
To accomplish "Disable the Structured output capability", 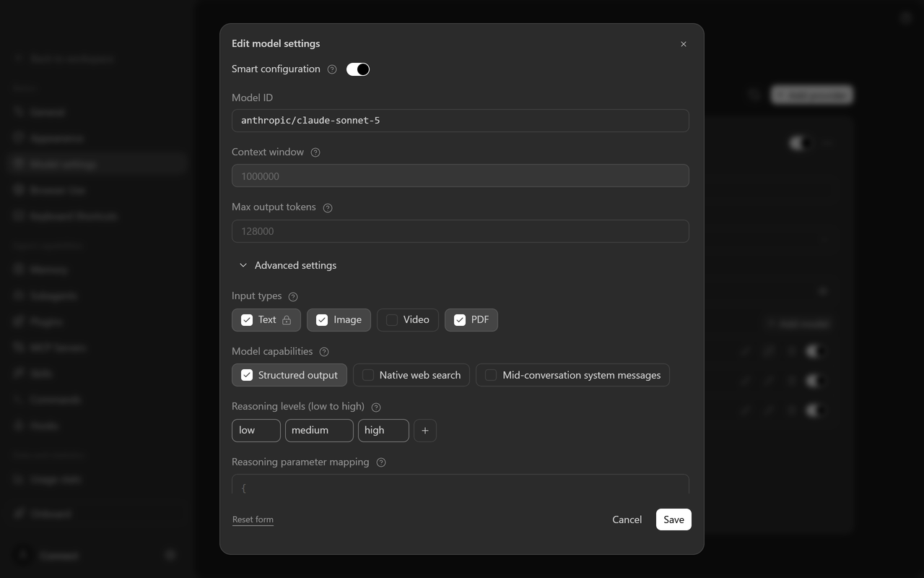I will 289,375.
